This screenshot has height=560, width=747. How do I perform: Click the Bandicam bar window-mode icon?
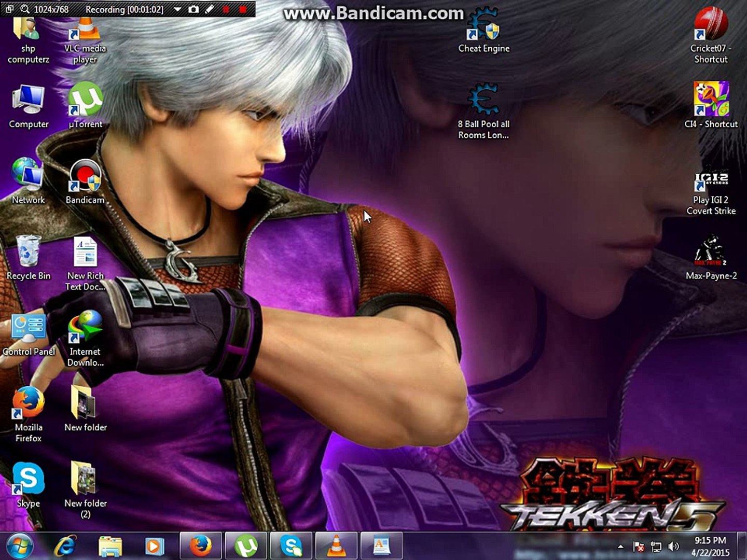[9, 9]
